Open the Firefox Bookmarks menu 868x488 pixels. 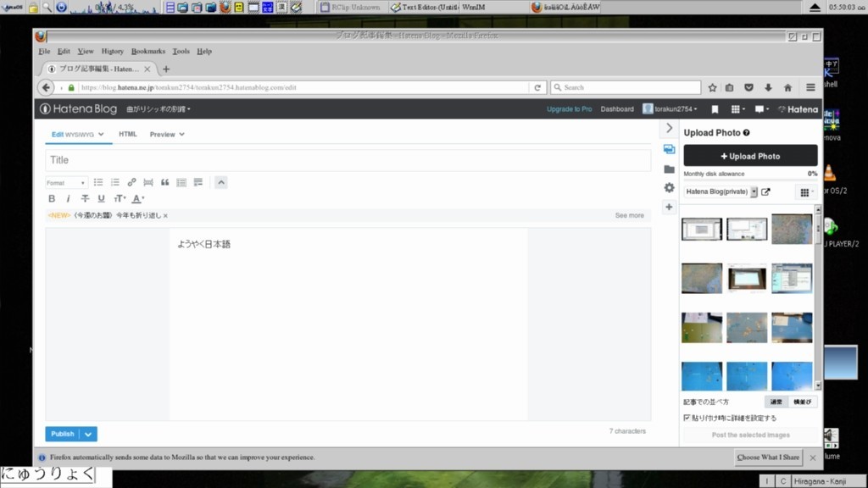pos(147,52)
